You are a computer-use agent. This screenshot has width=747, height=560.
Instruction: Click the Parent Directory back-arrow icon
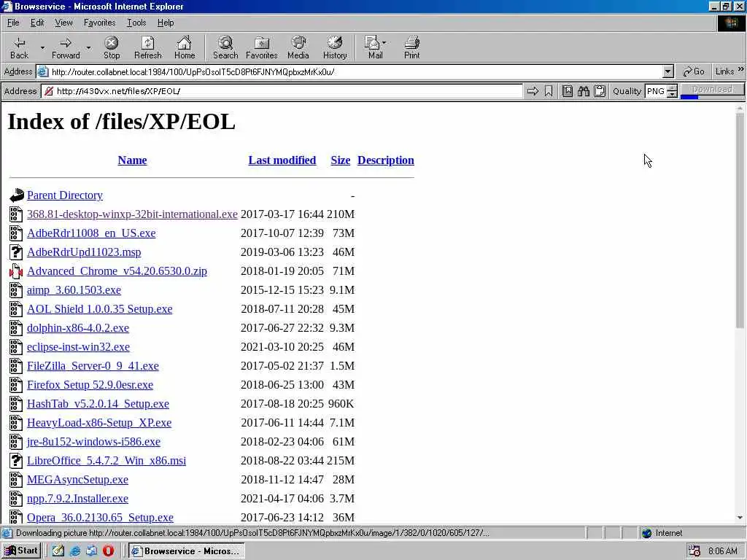coord(16,195)
